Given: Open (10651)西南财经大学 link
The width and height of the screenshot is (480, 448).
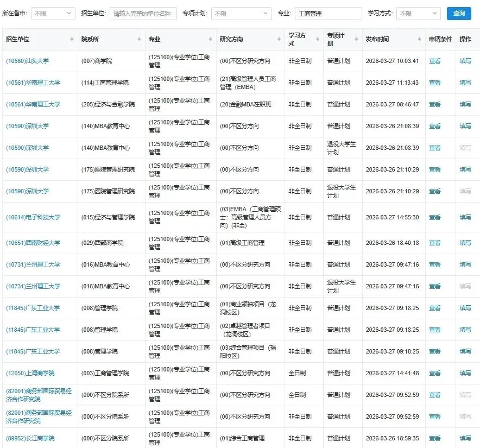Looking at the screenshot, I should (33, 243).
